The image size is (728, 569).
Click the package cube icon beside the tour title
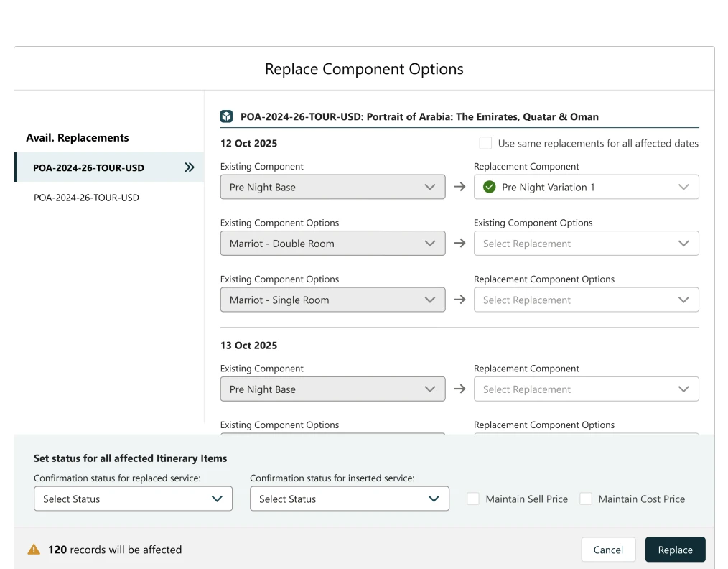[x=226, y=116]
